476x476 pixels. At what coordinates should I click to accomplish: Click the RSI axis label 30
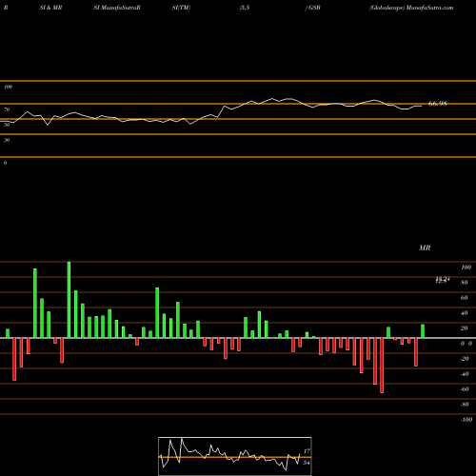coord(7,140)
